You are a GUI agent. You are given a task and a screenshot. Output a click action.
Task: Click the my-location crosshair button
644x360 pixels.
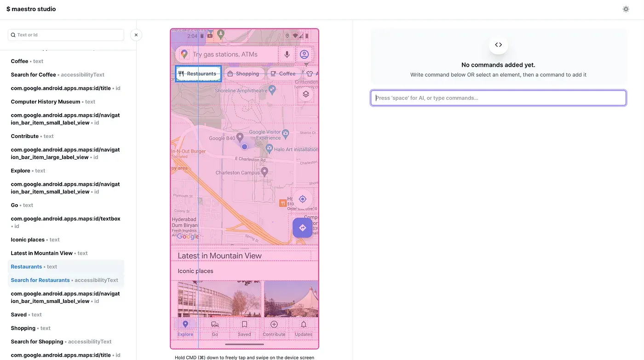pos(302,199)
